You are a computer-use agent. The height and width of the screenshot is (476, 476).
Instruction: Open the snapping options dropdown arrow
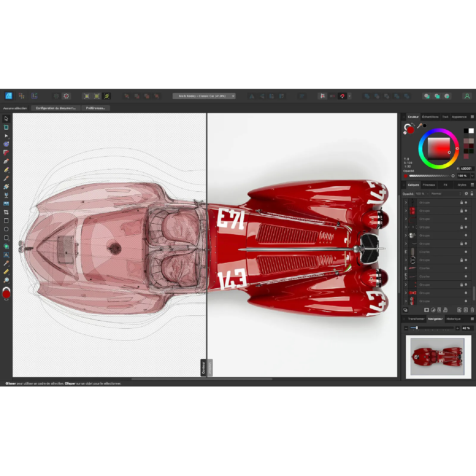point(350,96)
